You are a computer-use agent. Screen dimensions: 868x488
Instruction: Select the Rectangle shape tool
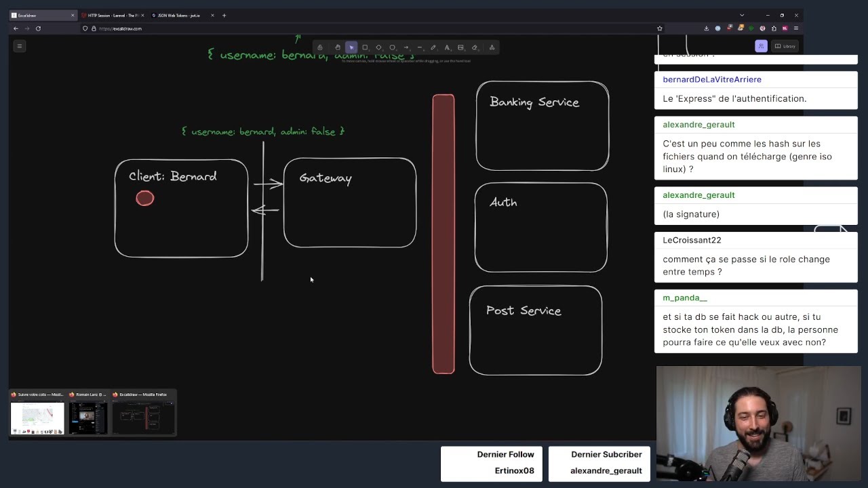pyautogui.click(x=365, y=47)
